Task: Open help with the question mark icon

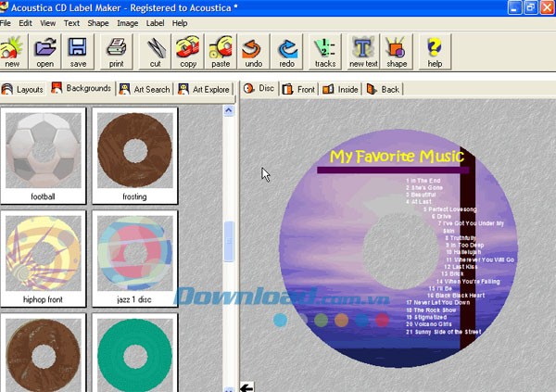Action: click(435, 52)
